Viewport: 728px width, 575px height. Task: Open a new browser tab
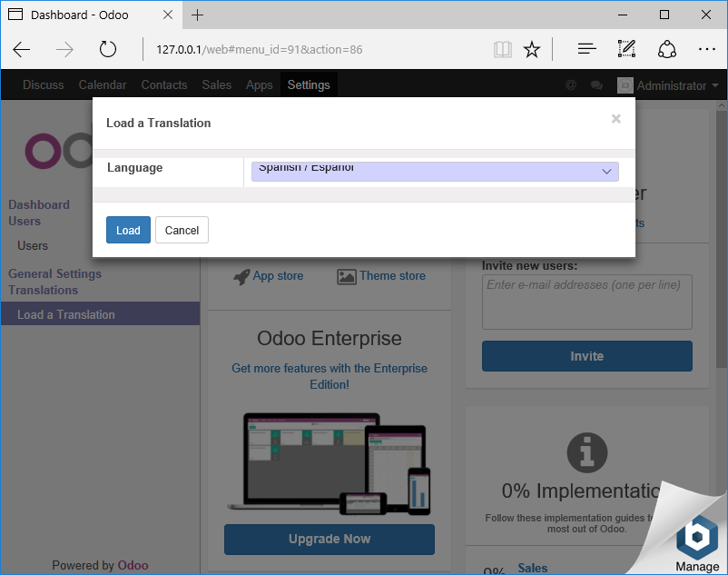[x=198, y=15]
